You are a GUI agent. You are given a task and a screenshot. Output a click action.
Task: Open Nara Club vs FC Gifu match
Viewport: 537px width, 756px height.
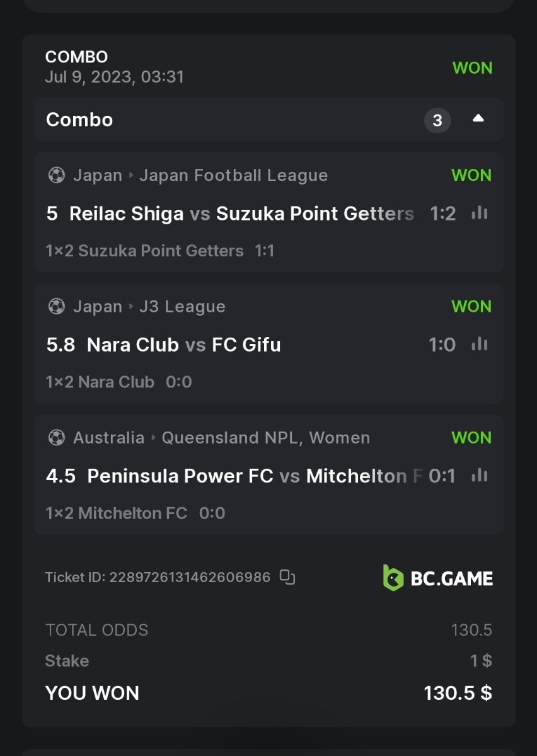coord(183,345)
